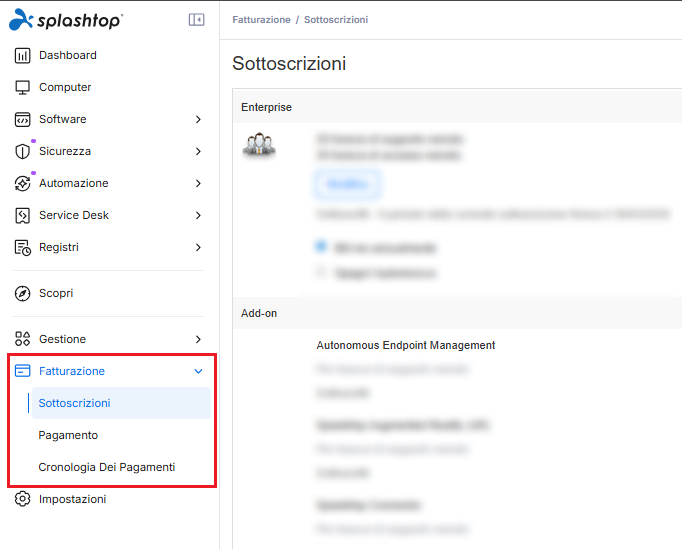
Task: Collapse the sidebar with the panel icon
Action: [197, 20]
